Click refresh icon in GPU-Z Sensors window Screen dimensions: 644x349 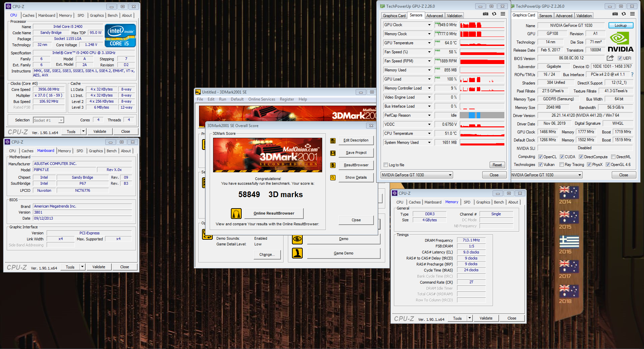494,14
